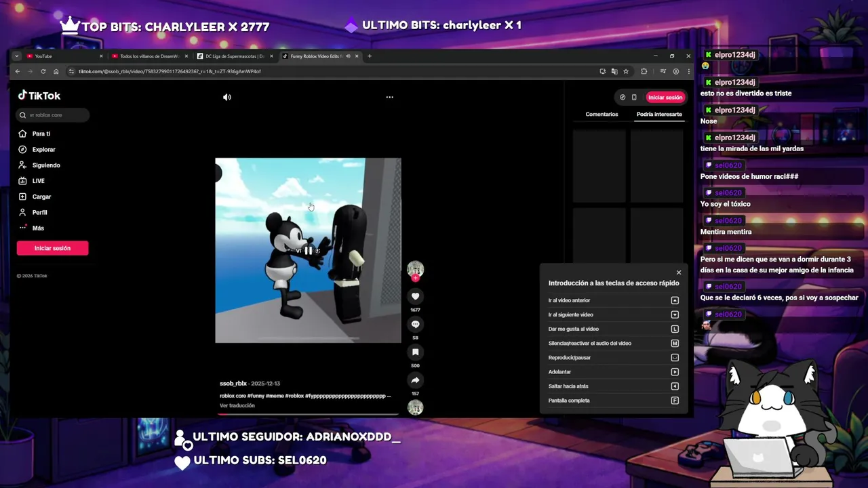Click chat message 'Yo soy el tóxico'
868x488 pixels.
(725, 204)
